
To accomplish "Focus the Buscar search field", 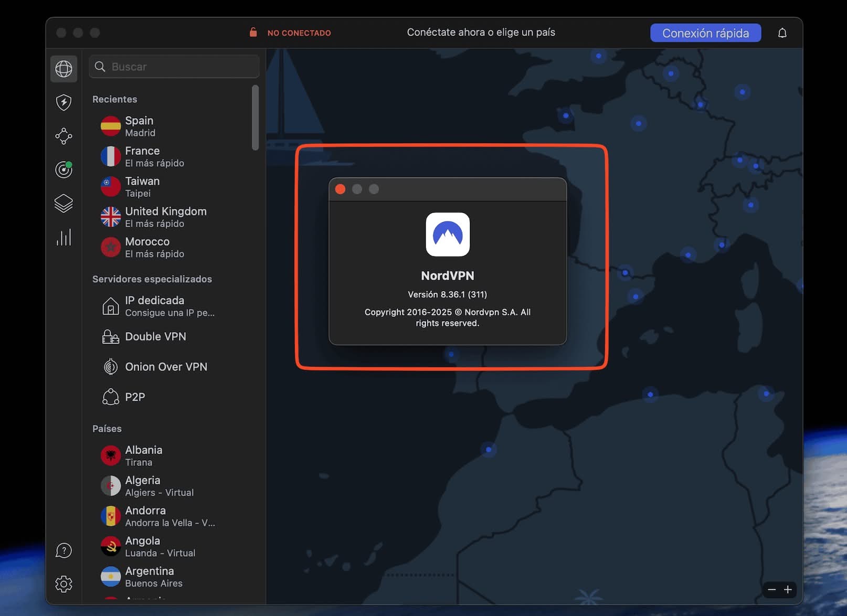I will (174, 67).
